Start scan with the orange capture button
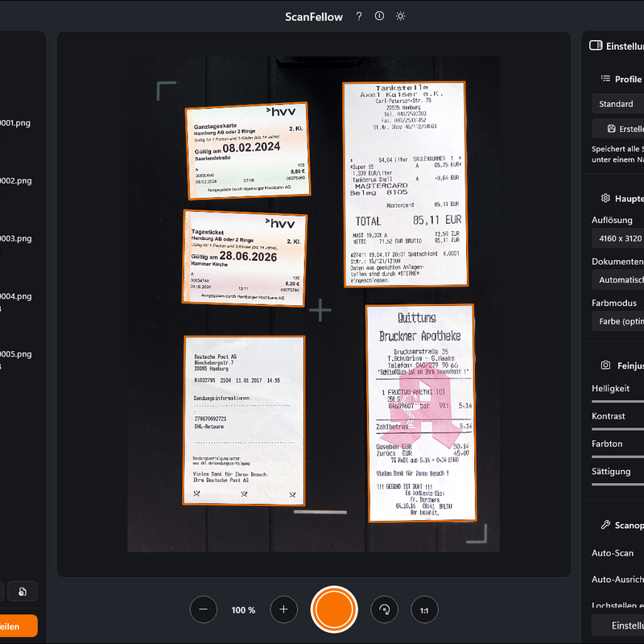 (334, 609)
